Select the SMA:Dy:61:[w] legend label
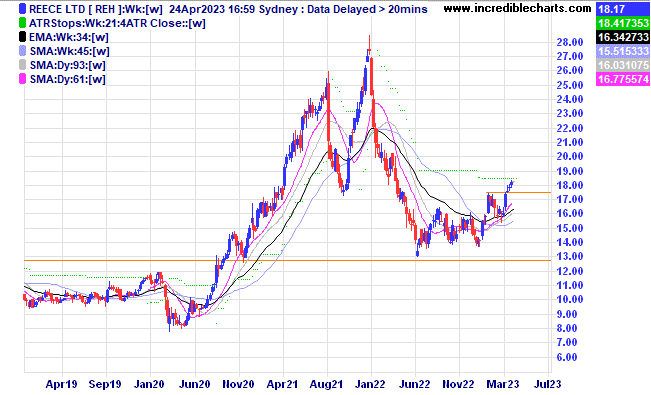The image size is (651, 395). pos(67,79)
